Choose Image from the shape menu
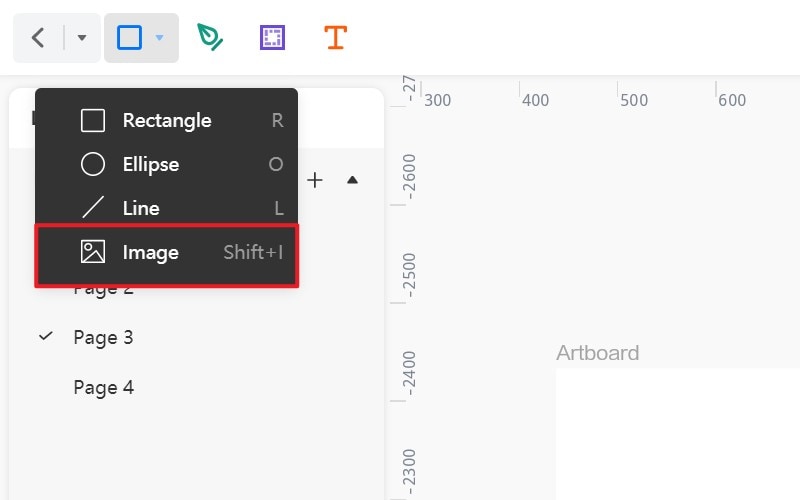 [151, 252]
